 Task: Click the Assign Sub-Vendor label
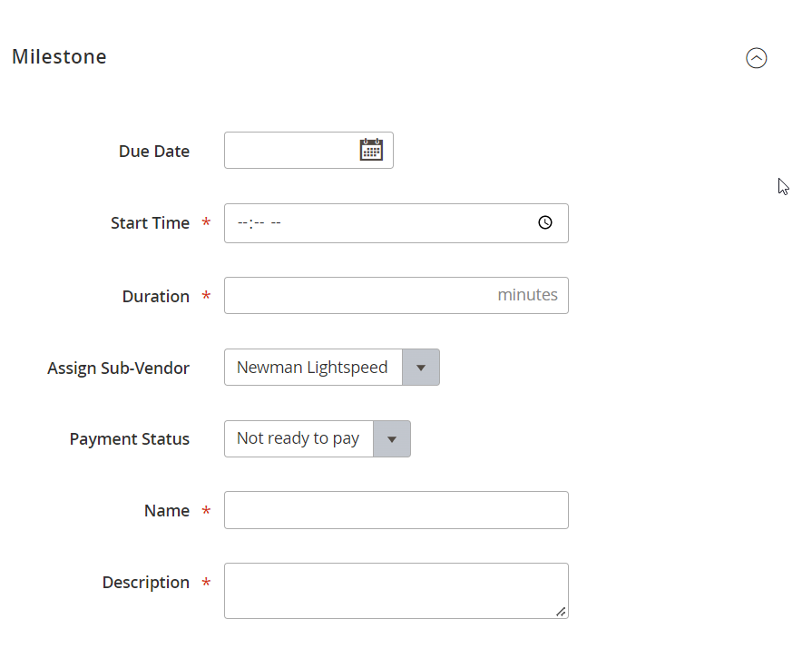click(x=118, y=368)
